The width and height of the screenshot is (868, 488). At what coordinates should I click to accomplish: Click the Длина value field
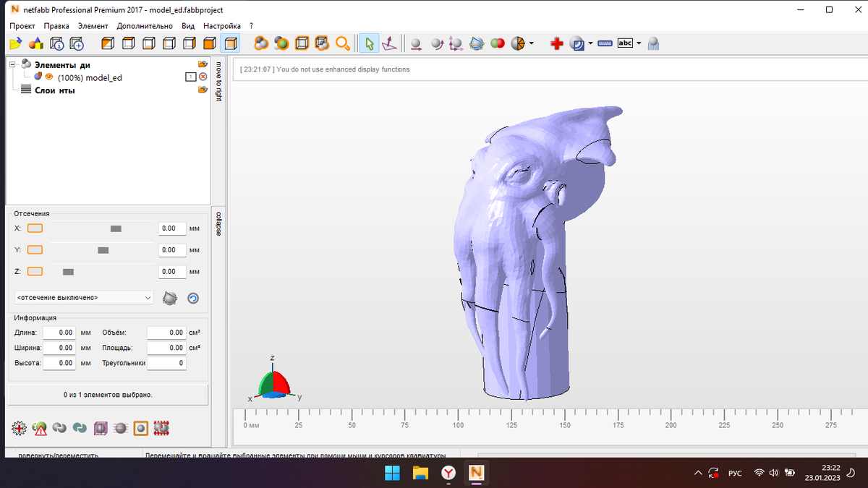(x=60, y=333)
